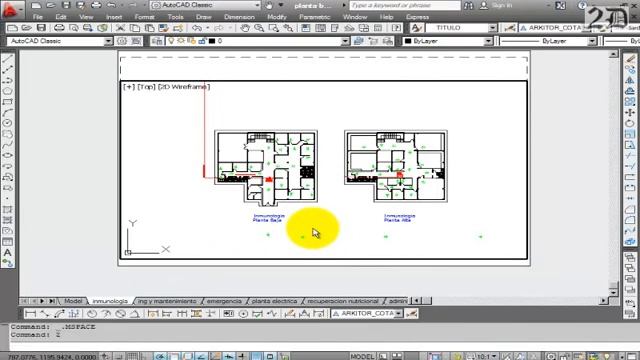640x360 pixels.
Task: Open the TITULO text style dropdown
Action: click(x=493, y=28)
